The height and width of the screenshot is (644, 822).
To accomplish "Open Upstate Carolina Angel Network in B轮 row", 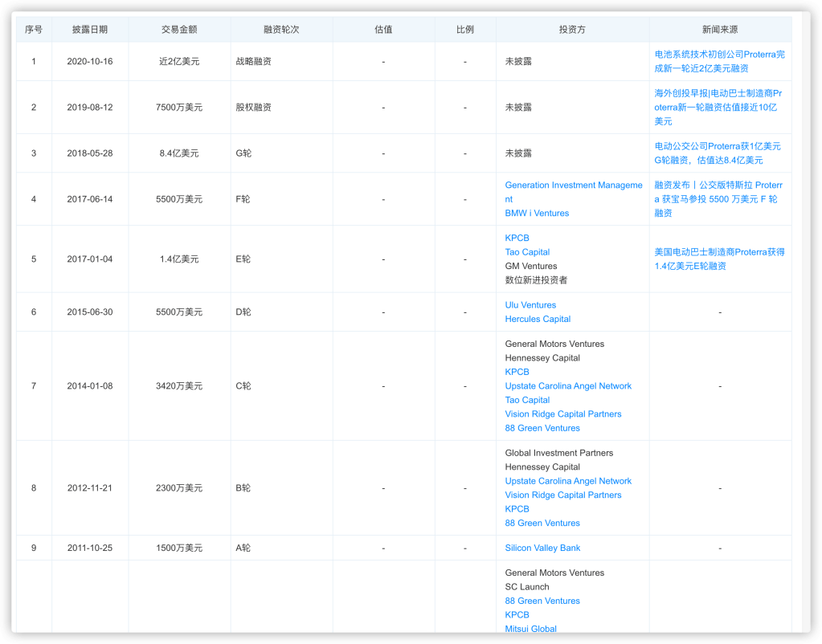I will point(568,482).
